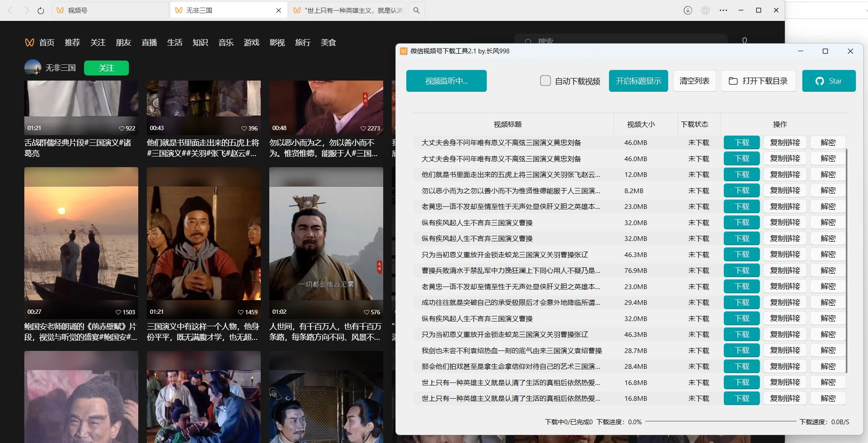Click the GitHub Star button
Image resolution: width=868 pixels, height=443 pixels.
(x=828, y=81)
